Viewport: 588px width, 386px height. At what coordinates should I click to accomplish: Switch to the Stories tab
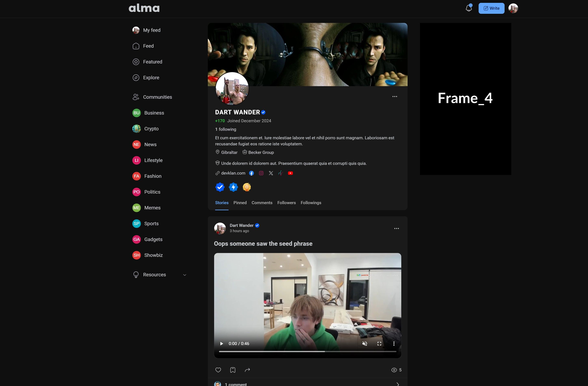tap(222, 203)
